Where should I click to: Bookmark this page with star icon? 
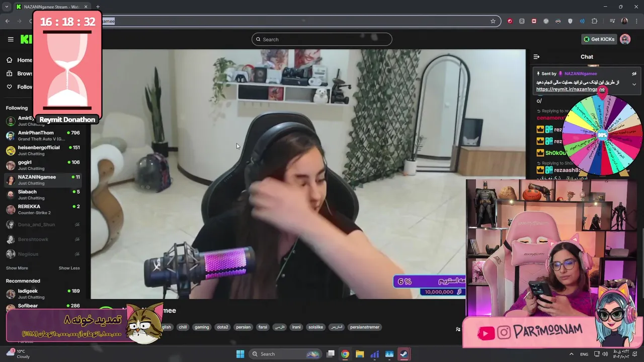[x=493, y=21]
